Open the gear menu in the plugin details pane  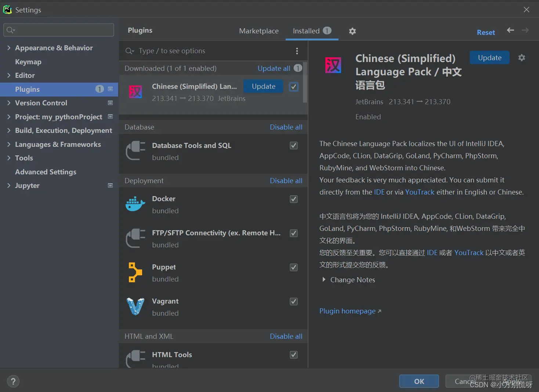pyautogui.click(x=522, y=58)
